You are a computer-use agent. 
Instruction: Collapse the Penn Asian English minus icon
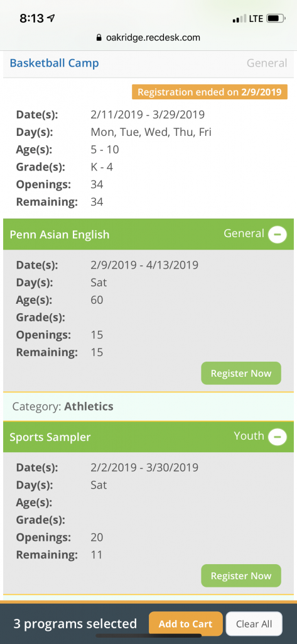tap(278, 235)
